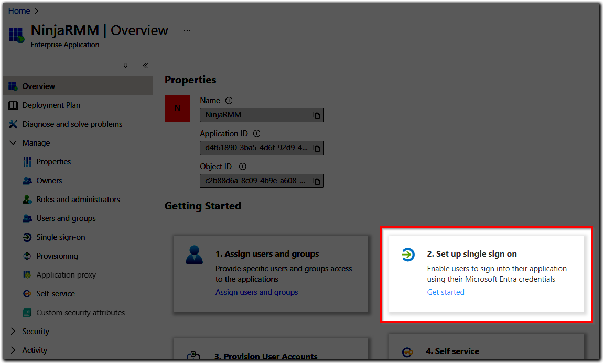Copy the NinjaRMM name value
The height and width of the screenshot is (364, 604).
(318, 115)
